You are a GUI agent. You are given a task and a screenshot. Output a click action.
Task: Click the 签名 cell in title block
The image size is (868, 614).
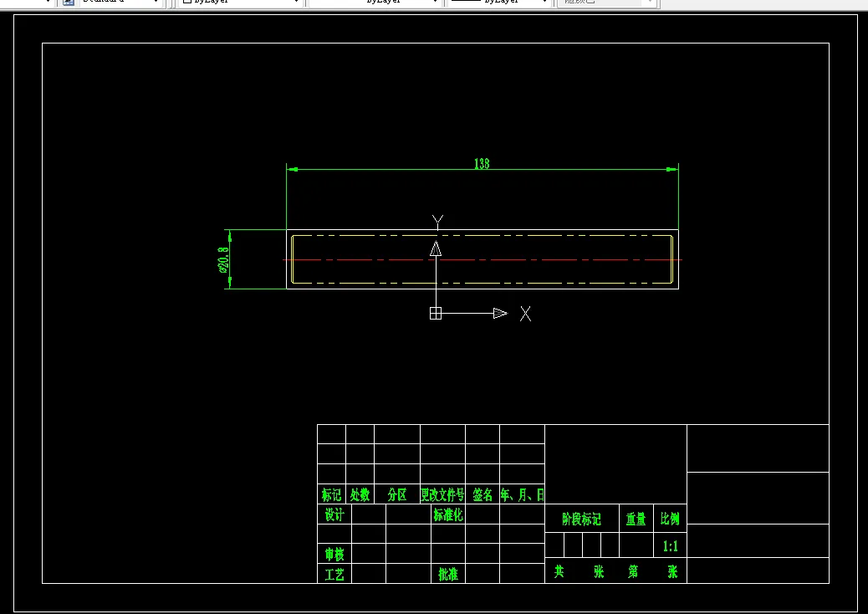point(483,494)
